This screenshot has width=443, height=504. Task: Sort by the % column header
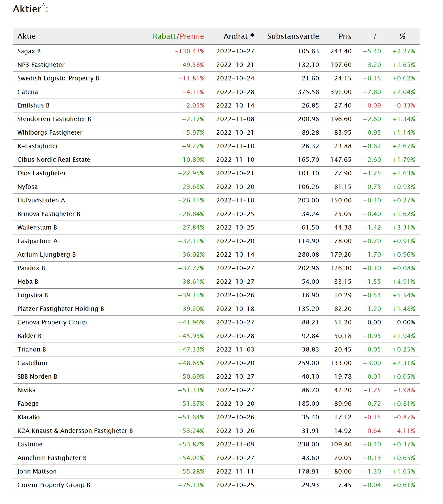(x=402, y=36)
